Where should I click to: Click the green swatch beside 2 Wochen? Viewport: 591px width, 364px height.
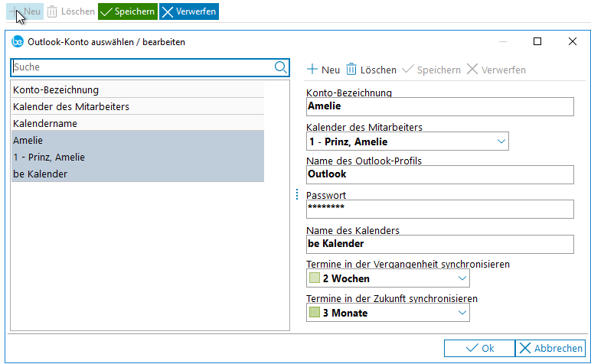click(x=315, y=278)
